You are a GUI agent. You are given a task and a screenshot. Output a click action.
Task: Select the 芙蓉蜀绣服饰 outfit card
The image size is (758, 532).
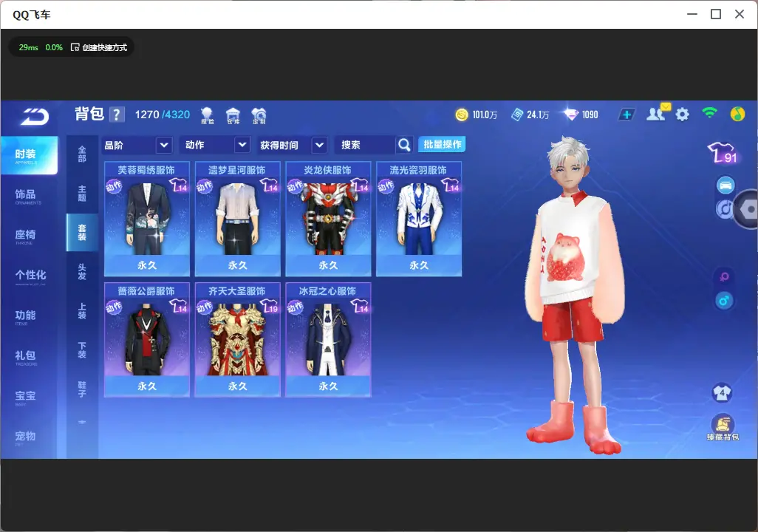(146, 219)
